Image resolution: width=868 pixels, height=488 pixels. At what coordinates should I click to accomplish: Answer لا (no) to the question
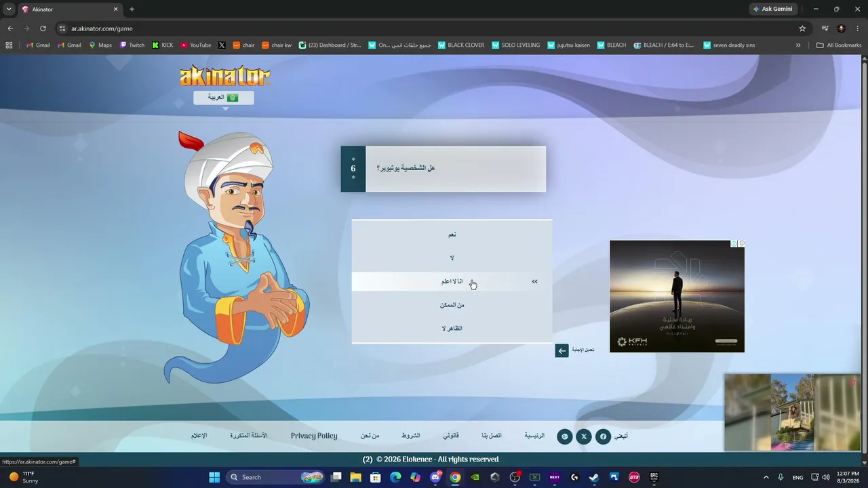pos(452,258)
